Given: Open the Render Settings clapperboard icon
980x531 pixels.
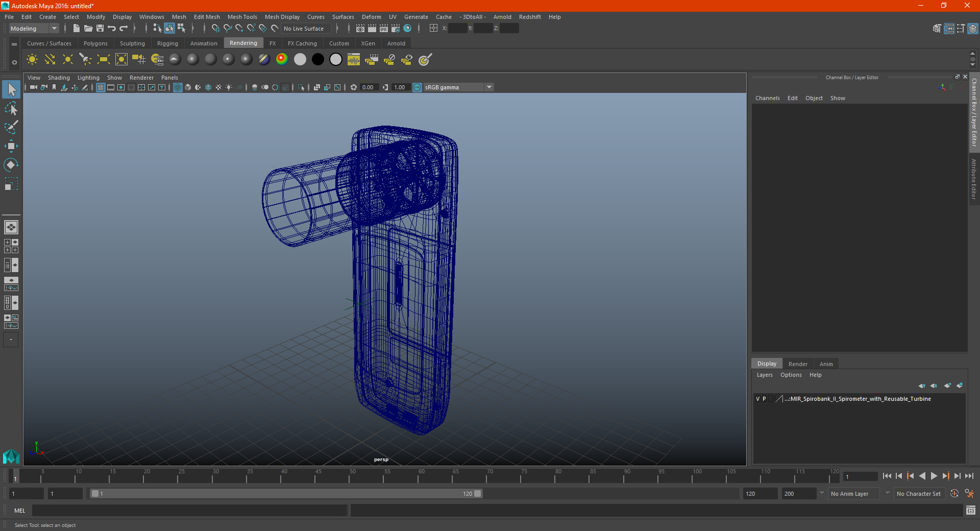Looking at the screenshot, I should (x=396, y=29).
